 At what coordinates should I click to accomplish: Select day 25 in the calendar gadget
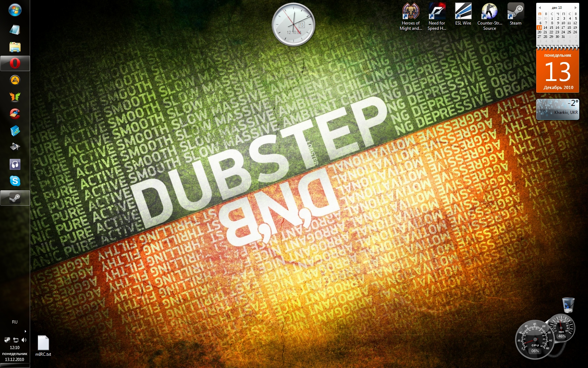(569, 32)
